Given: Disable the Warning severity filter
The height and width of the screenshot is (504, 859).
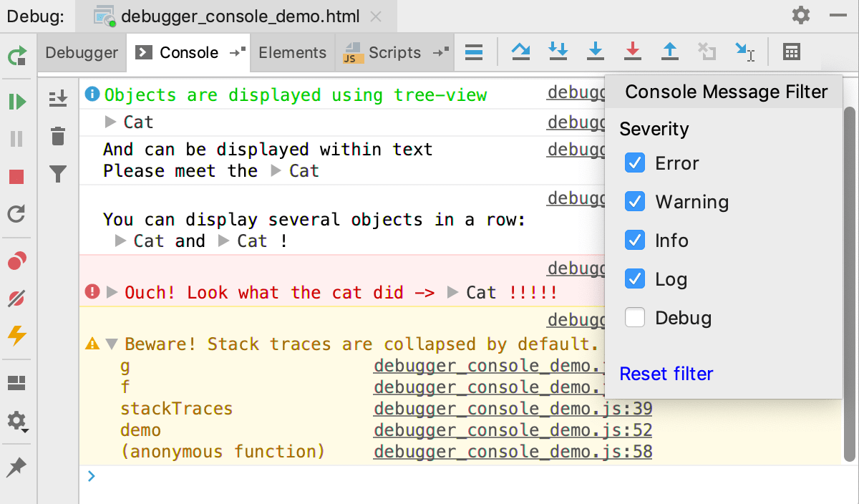Looking at the screenshot, I should tap(634, 201).
